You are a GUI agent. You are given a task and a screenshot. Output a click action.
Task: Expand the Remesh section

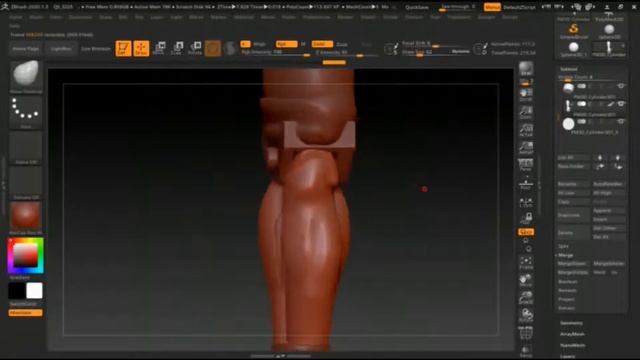tap(567, 290)
